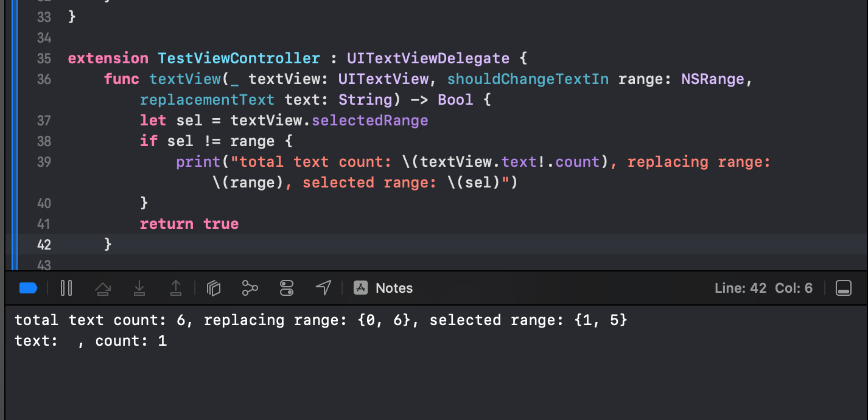868x420 pixels.
Task: Hide the debug area with bottom-panel toggle
Action: [x=843, y=288]
